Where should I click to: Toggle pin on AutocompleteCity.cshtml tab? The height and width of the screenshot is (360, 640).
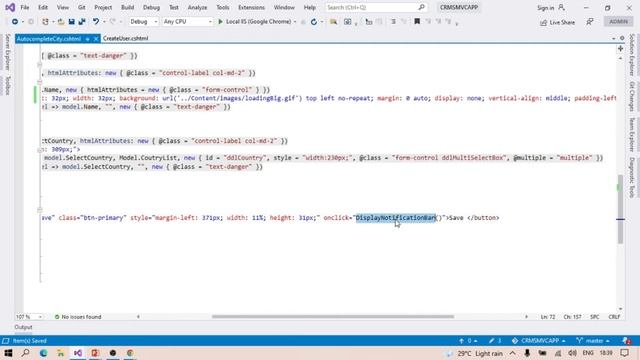[87, 39]
